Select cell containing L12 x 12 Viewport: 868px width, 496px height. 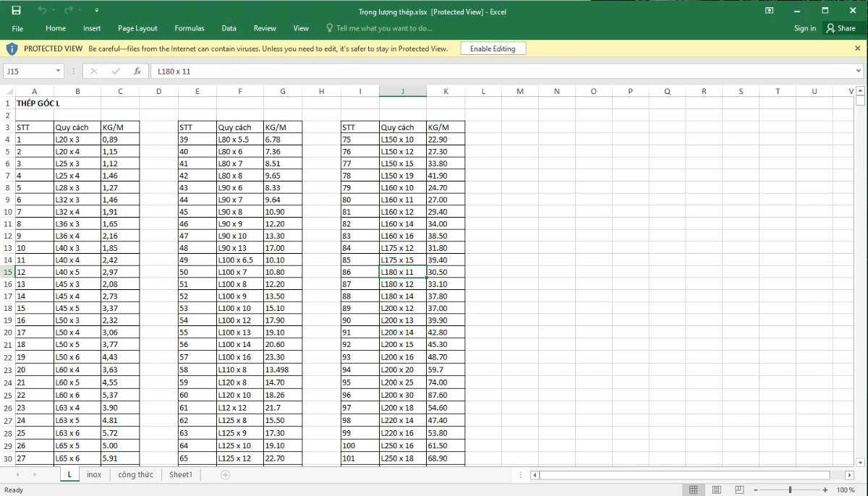click(239, 408)
